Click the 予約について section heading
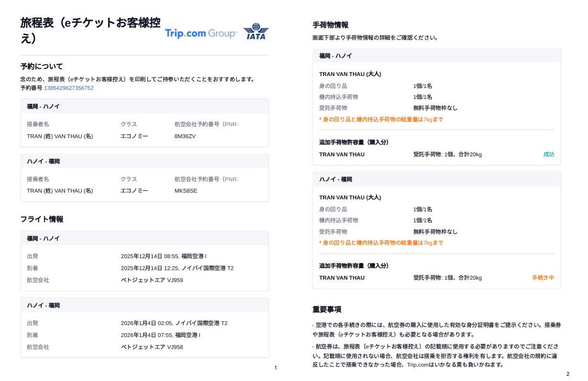Screen dimensions: 588x381 point(42,66)
